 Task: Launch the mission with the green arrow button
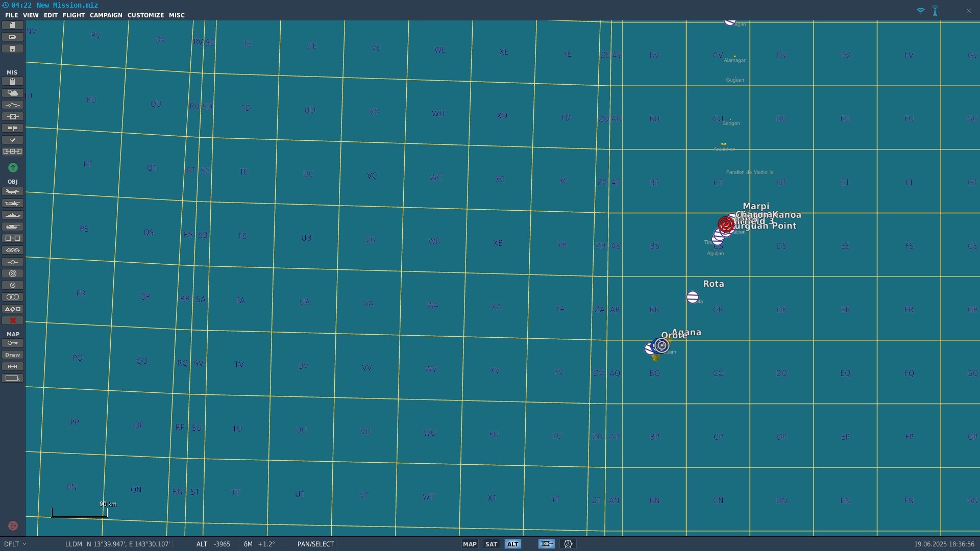[13, 167]
